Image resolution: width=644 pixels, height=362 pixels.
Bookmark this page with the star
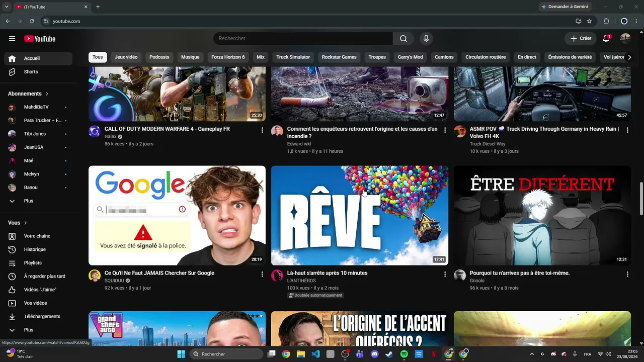coord(589,21)
